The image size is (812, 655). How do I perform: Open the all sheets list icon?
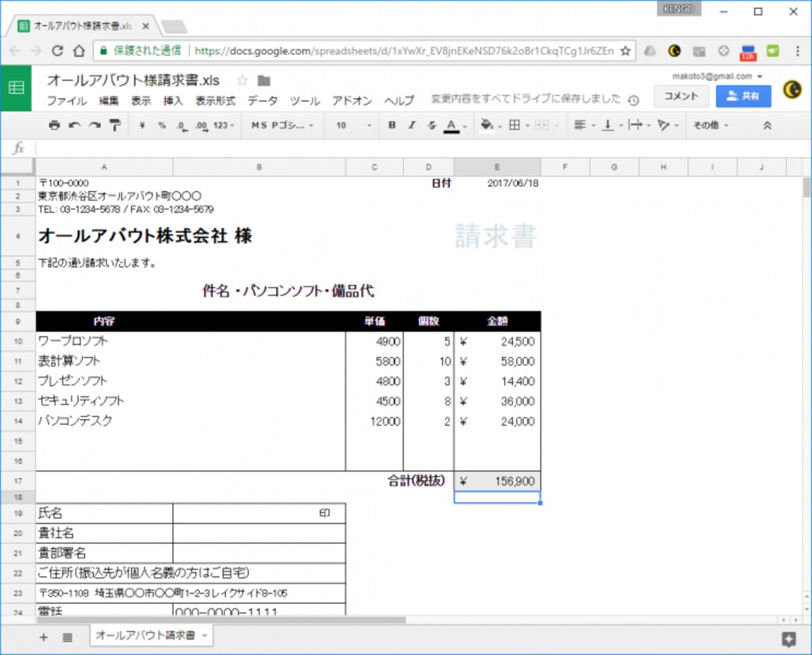[67, 637]
